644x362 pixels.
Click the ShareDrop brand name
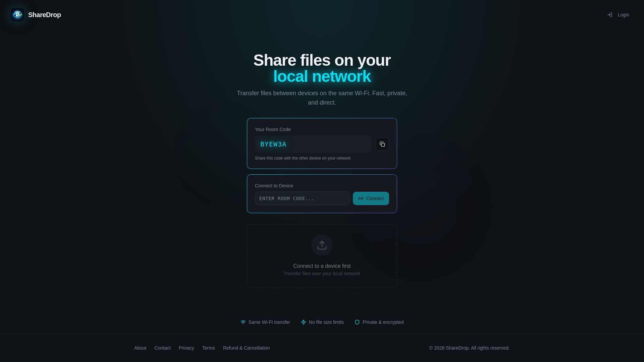pyautogui.click(x=45, y=15)
